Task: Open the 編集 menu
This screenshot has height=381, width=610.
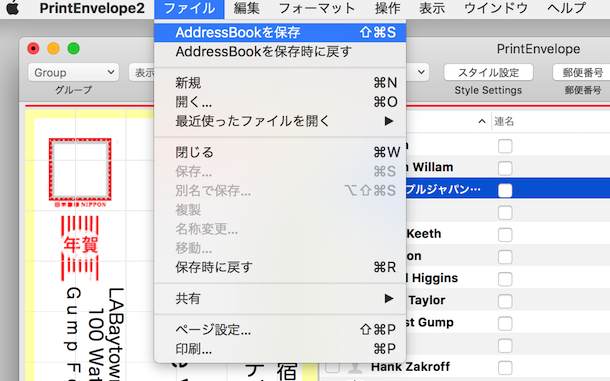Action: click(x=247, y=8)
